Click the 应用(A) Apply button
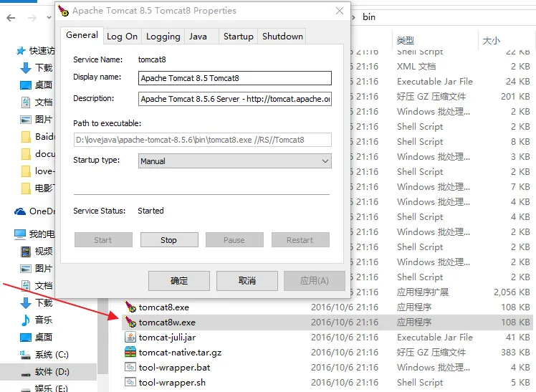536x392 pixels. tap(314, 281)
